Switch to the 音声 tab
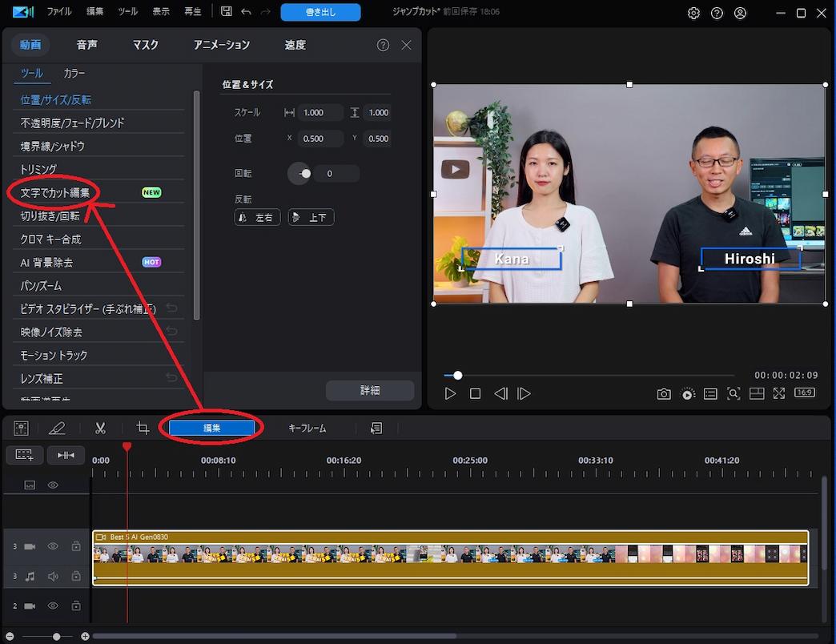This screenshot has height=644, width=836. coord(86,45)
